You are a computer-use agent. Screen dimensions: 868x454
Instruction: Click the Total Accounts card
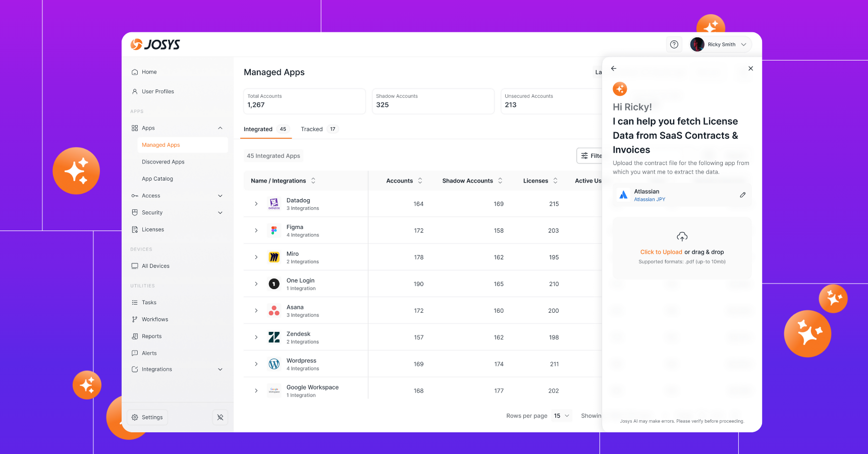[x=304, y=101]
